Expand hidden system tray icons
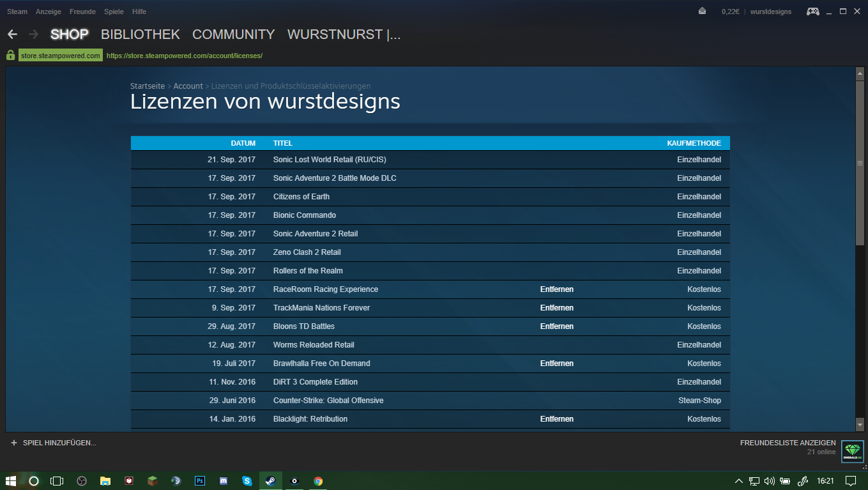Viewport: 868px width, 490px height. [x=739, y=480]
